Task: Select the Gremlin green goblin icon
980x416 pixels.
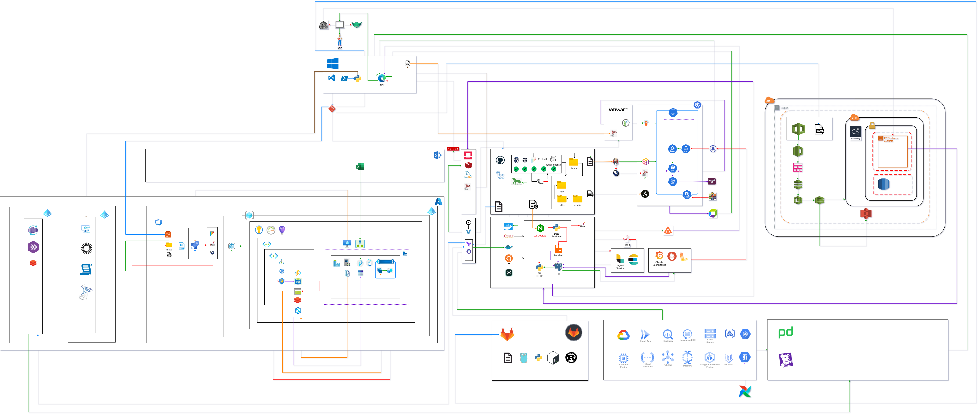Action: pyautogui.click(x=357, y=25)
